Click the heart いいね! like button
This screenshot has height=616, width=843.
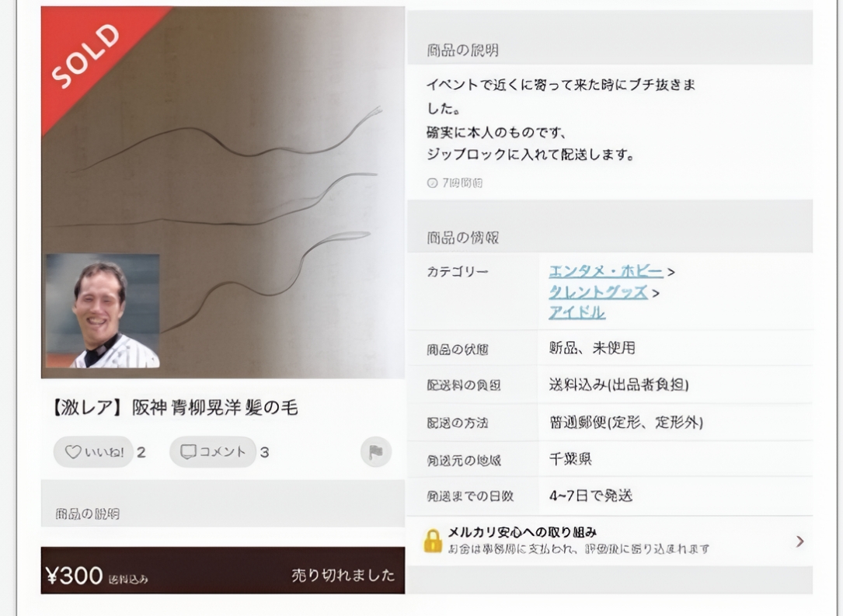(x=93, y=451)
